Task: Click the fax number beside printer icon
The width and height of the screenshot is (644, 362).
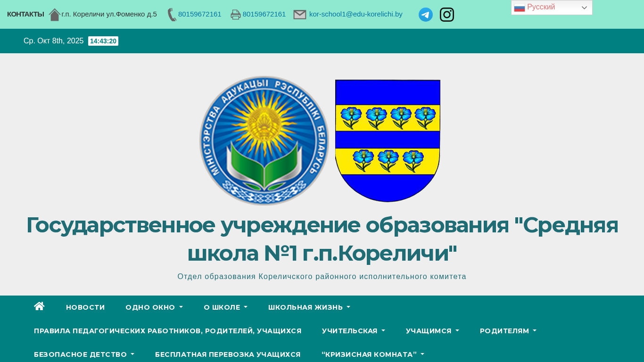Action: (x=264, y=14)
